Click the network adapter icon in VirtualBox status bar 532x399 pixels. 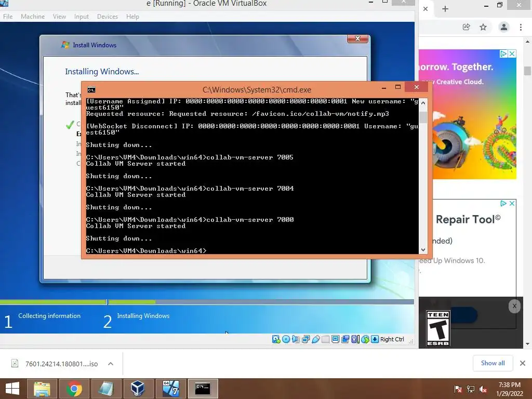[x=305, y=339]
